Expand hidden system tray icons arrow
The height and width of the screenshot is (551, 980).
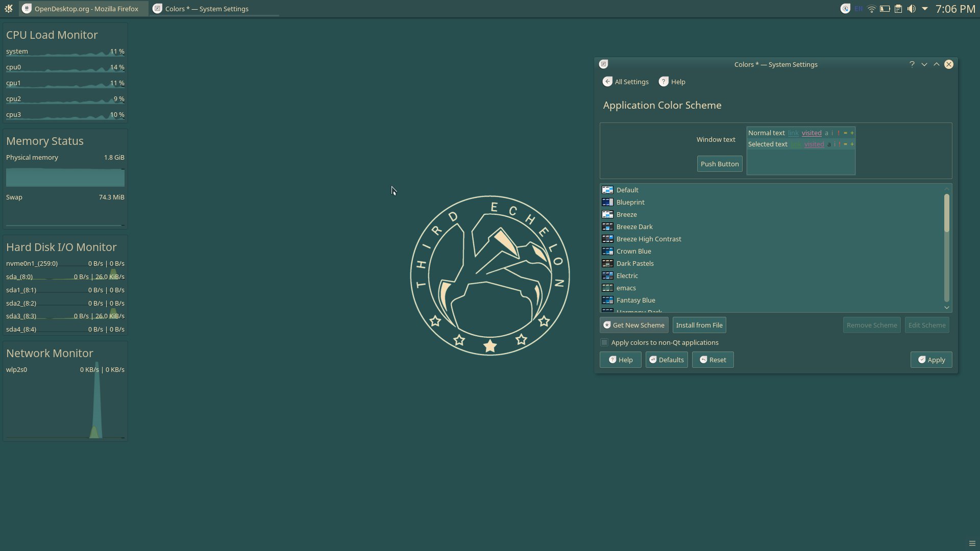click(x=925, y=9)
